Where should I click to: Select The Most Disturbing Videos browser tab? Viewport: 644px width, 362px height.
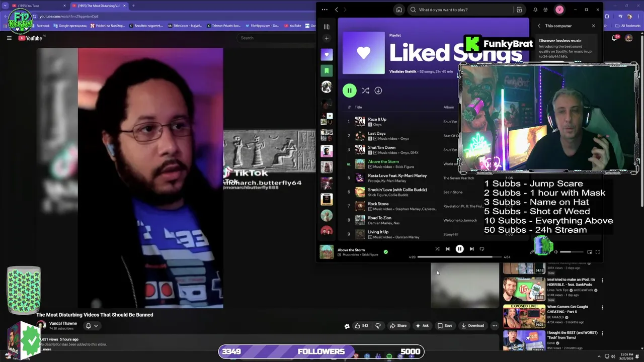(98, 6)
